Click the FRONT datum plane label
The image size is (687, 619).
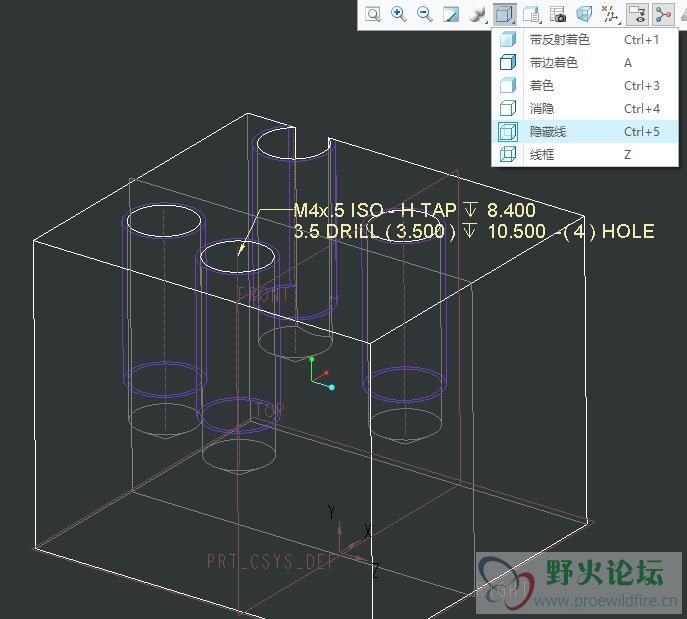point(264,294)
